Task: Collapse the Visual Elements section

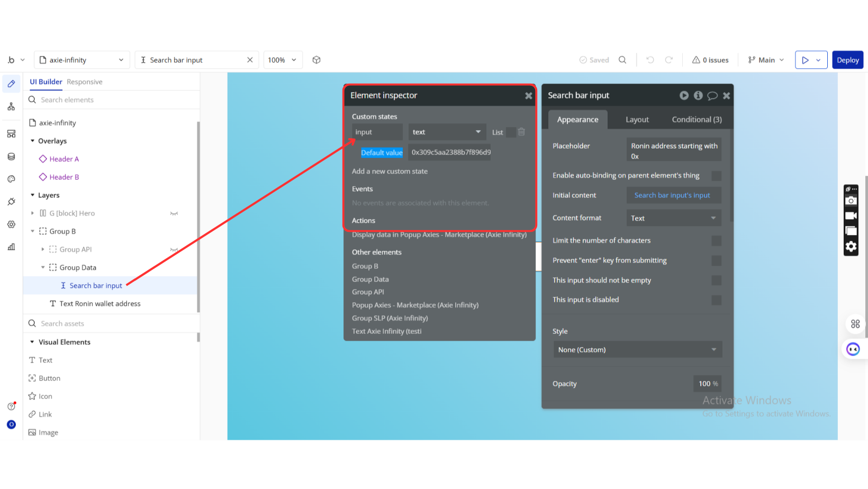Action: tap(32, 342)
